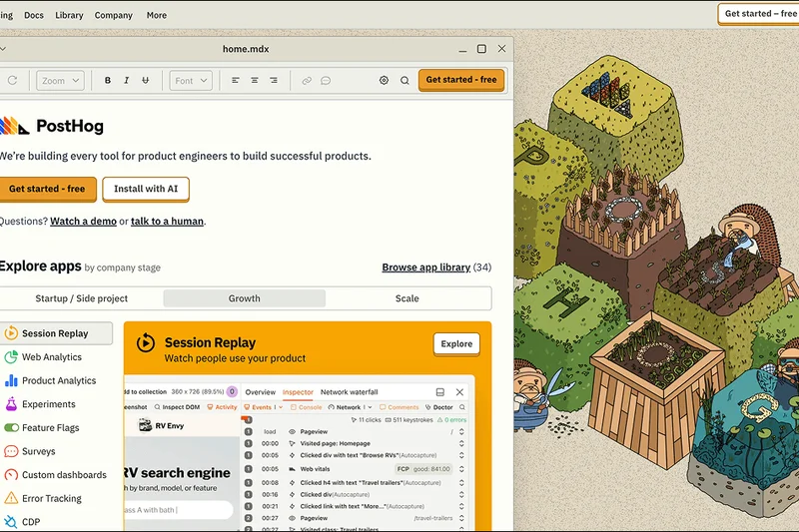This screenshot has height=532, width=799.
Task: Click the Install with AI button
Action: tap(146, 189)
